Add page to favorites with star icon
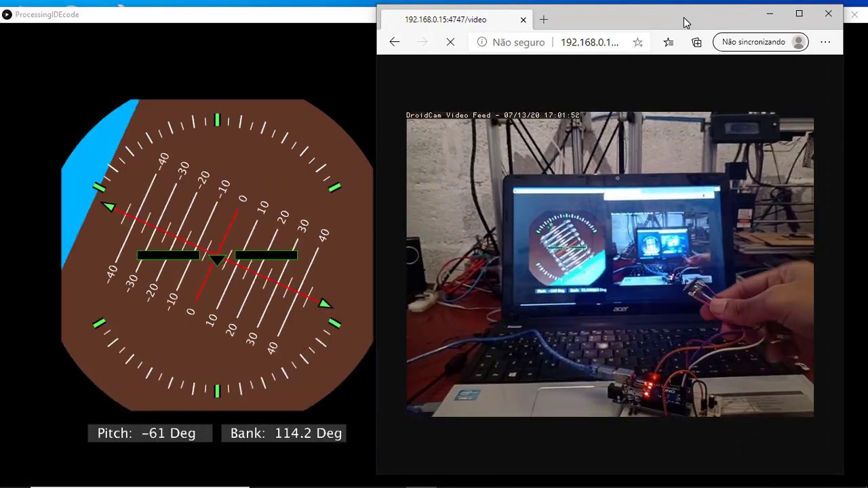This screenshot has width=868, height=488. 637,42
